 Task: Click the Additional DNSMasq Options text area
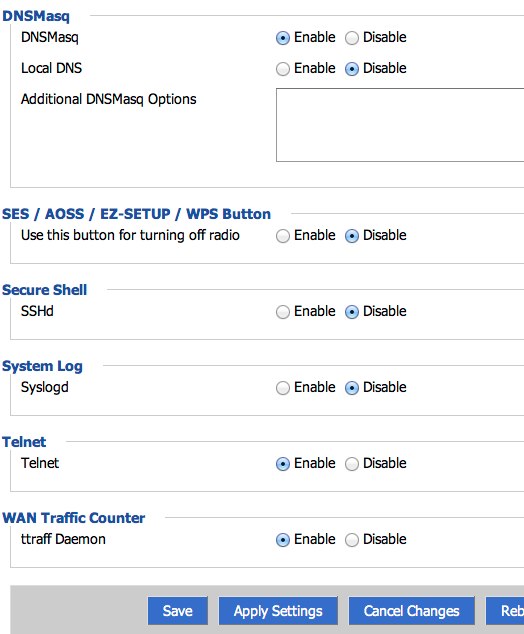tap(400, 125)
